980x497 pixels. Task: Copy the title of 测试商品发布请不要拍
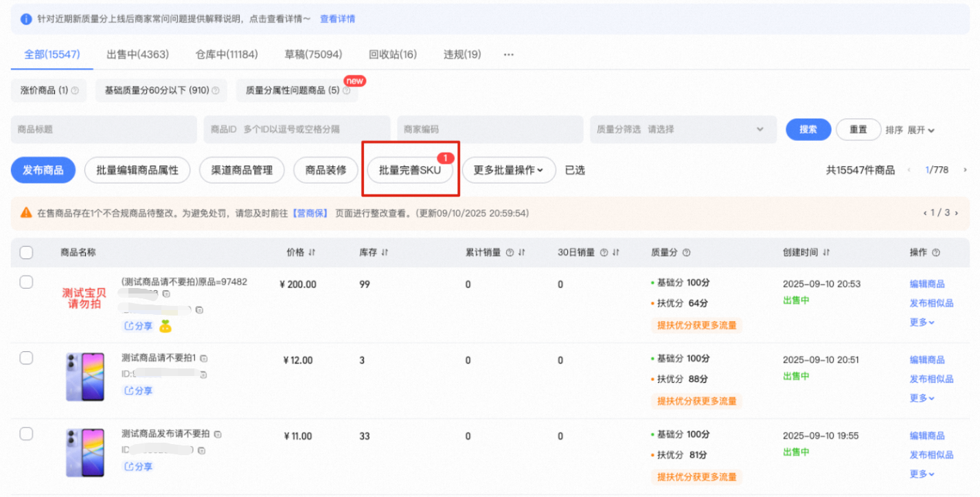pyautogui.click(x=218, y=434)
